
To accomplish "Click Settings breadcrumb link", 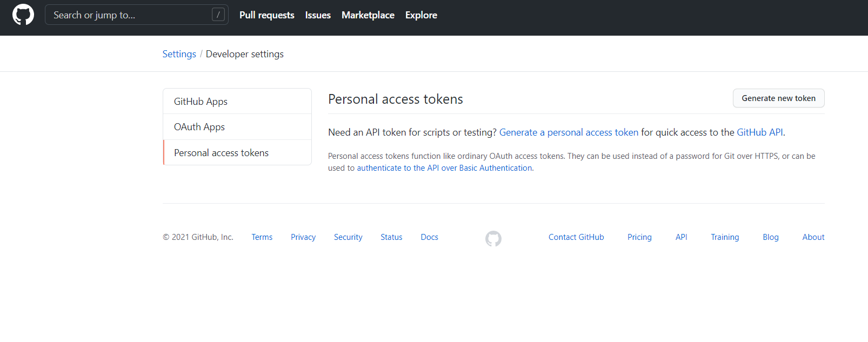I will pos(179,54).
